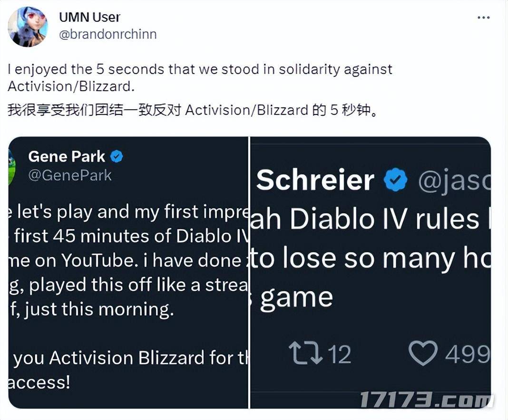The width and height of the screenshot is (508, 420).
Task: Click the 17173.com watermark logo
Action: click(x=426, y=401)
